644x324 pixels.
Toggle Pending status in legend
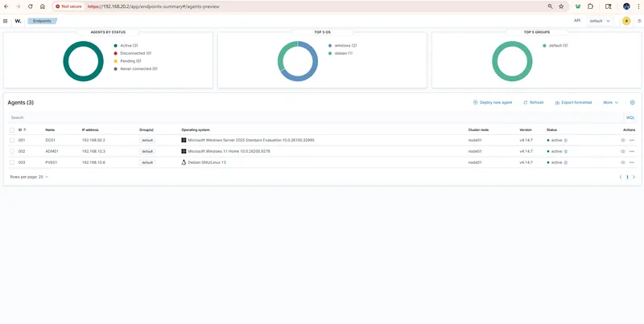coord(127,61)
